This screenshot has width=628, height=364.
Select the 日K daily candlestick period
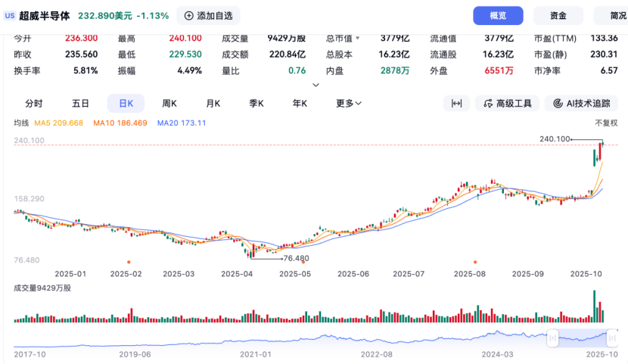[126, 104]
